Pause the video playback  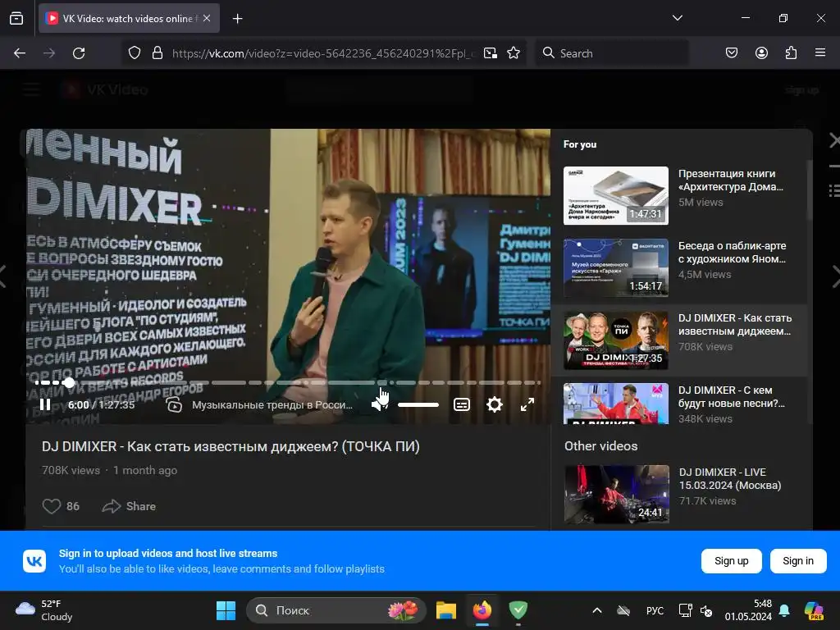click(x=46, y=405)
